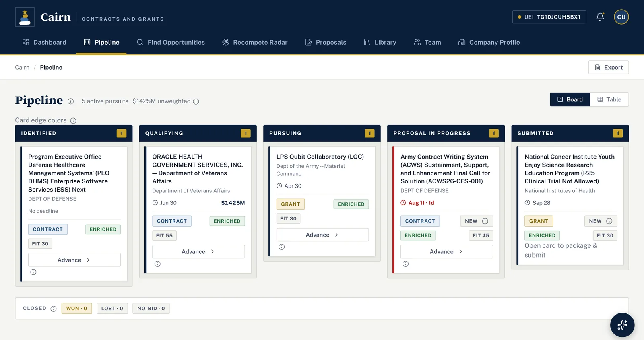Click the Pursuing column count badge
This screenshot has width=644, height=340.
tap(369, 133)
